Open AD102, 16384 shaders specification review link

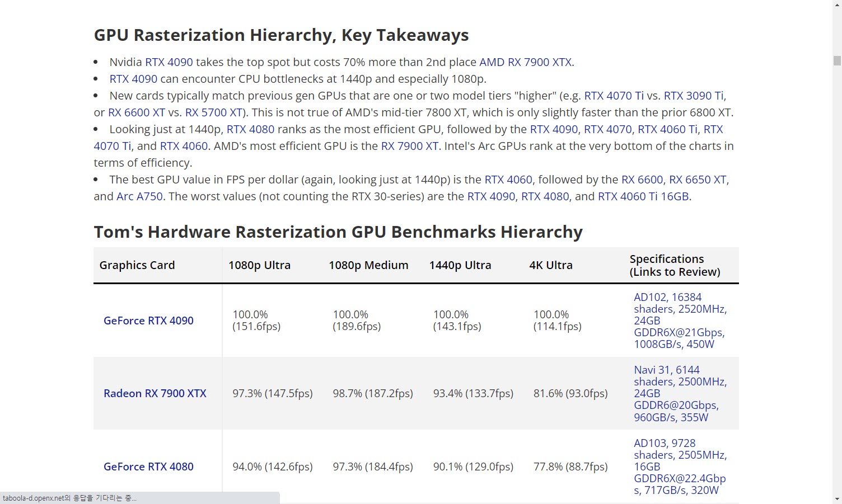coord(680,321)
